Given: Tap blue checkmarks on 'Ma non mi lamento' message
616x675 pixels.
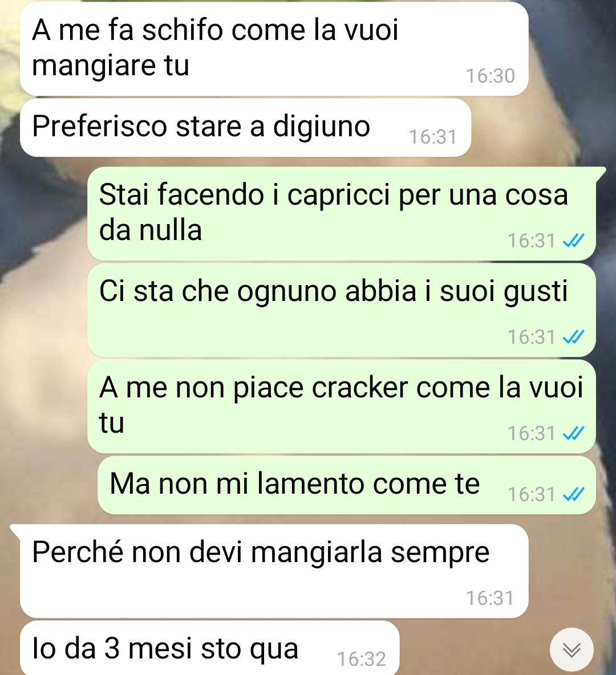Looking at the screenshot, I should tap(574, 495).
